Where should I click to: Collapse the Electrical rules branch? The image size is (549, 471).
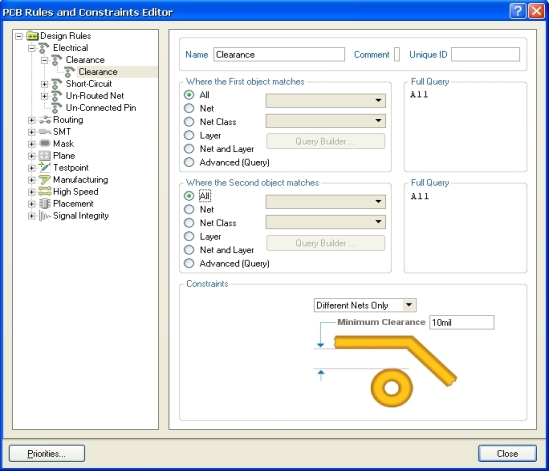32,48
